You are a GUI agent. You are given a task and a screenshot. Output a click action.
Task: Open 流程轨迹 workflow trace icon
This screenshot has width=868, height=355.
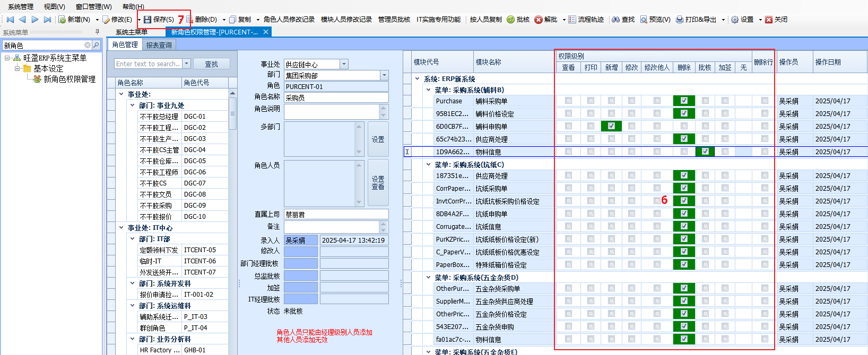coord(572,20)
